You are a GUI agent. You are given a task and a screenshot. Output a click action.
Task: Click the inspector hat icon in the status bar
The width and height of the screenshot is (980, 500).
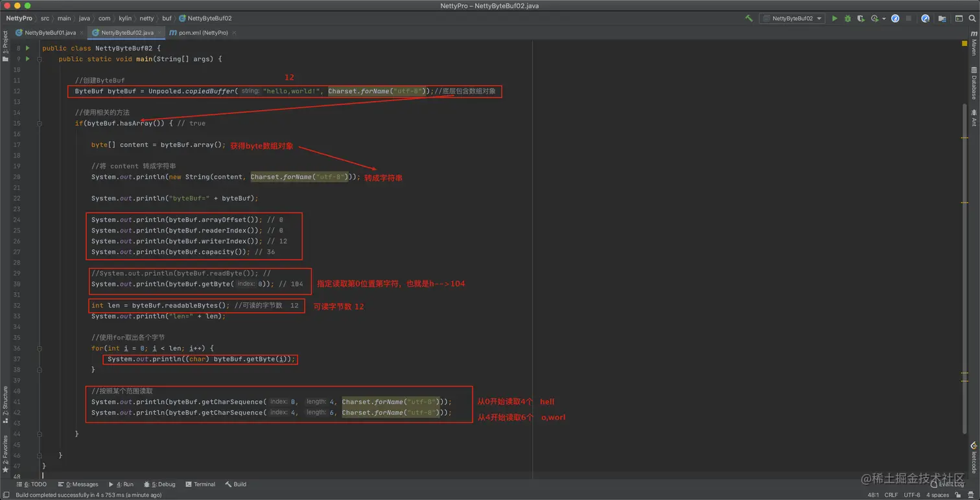click(971, 495)
